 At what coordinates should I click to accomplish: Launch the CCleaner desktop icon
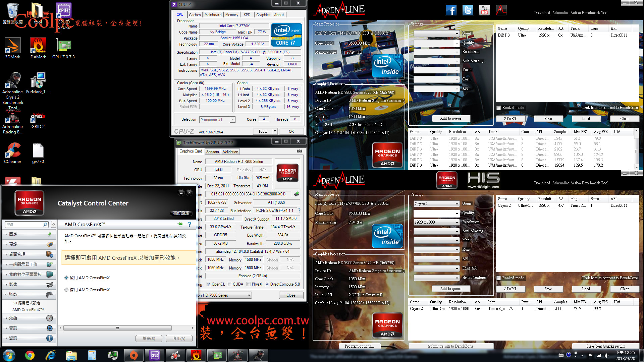point(12,153)
